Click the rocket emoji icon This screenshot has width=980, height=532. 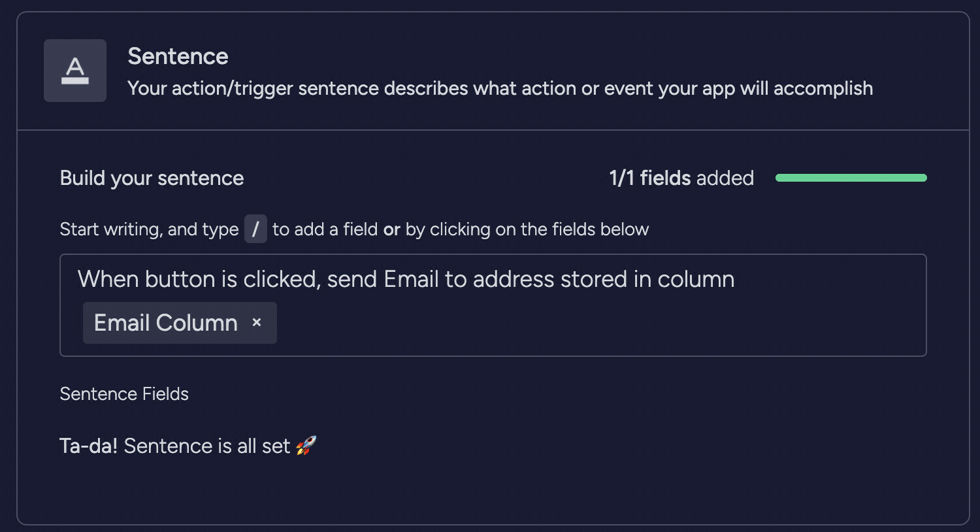point(306,446)
